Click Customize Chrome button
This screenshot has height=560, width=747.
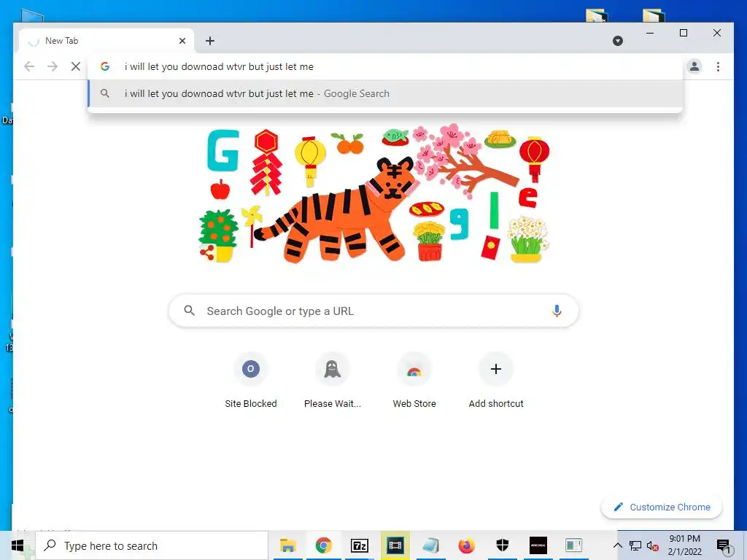coord(662,507)
